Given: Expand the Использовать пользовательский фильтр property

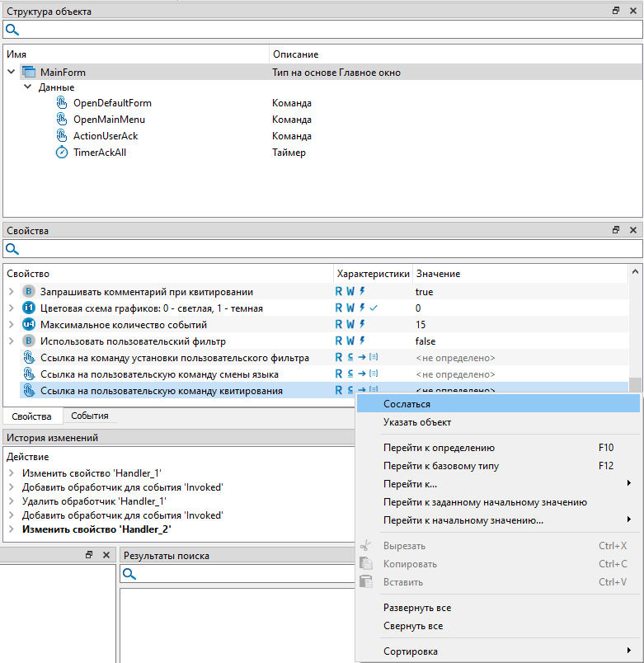Looking at the screenshot, I should 12,341.
